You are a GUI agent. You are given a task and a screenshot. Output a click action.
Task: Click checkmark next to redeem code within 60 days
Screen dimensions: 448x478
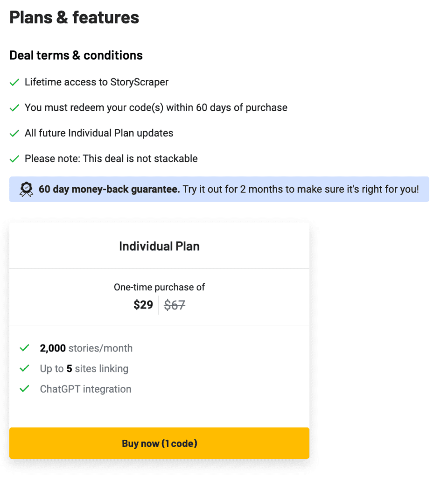pos(14,108)
